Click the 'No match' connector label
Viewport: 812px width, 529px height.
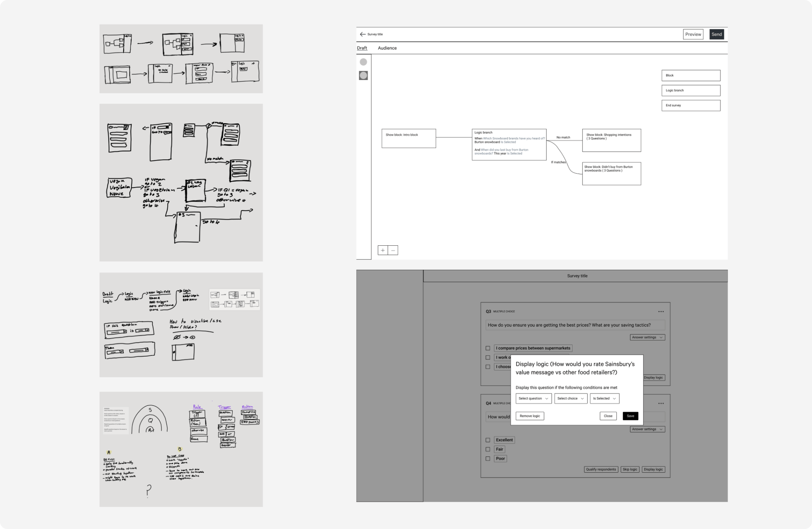[563, 138]
